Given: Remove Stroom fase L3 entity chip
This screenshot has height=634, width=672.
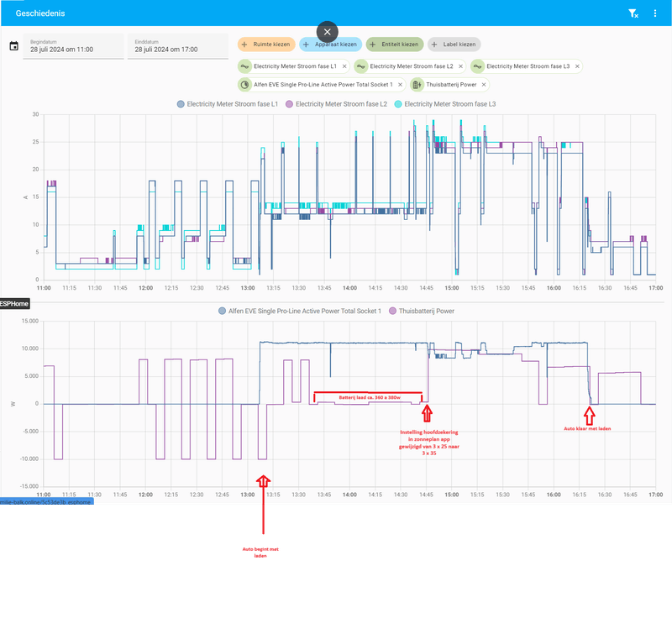Looking at the screenshot, I should tap(577, 66).
